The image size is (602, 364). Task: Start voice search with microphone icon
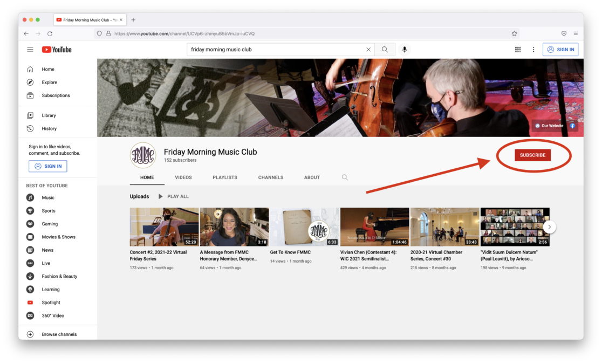tap(404, 50)
